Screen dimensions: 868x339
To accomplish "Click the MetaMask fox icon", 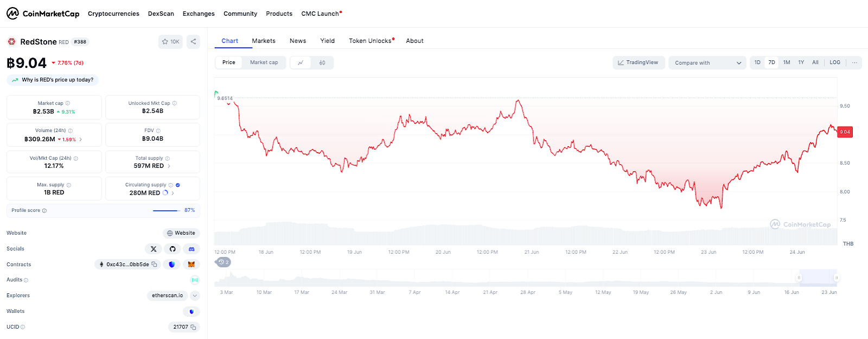I will point(191,265).
